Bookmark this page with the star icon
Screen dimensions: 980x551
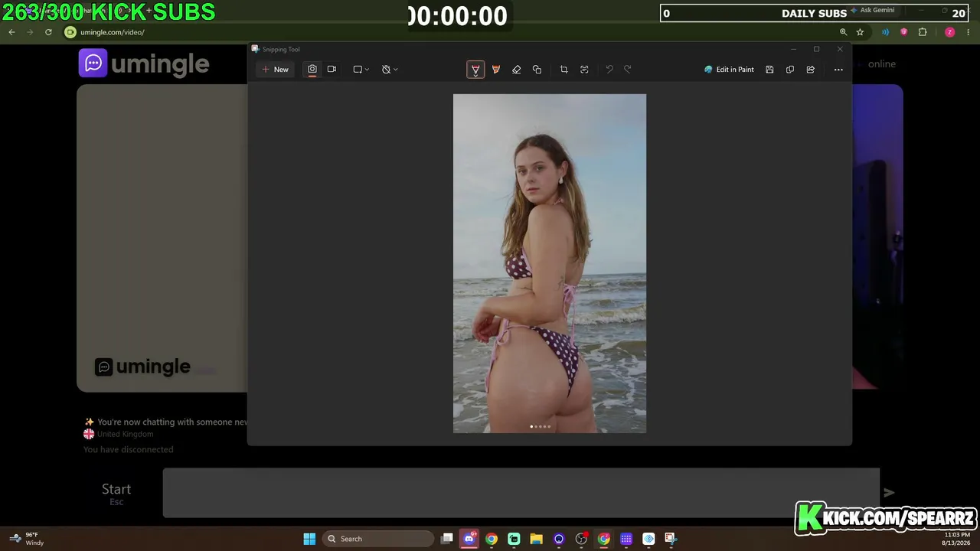tap(860, 32)
